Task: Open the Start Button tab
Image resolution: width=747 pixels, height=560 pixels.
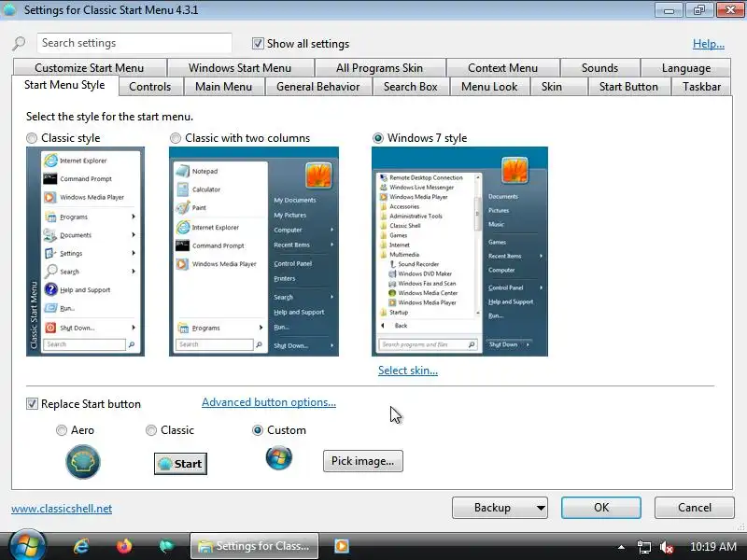Action: (x=628, y=87)
